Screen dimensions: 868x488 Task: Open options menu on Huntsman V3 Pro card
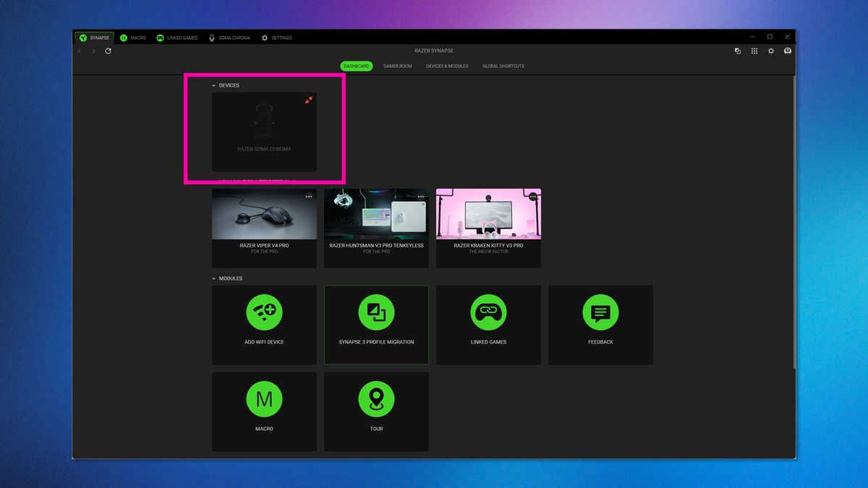(421, 197)
